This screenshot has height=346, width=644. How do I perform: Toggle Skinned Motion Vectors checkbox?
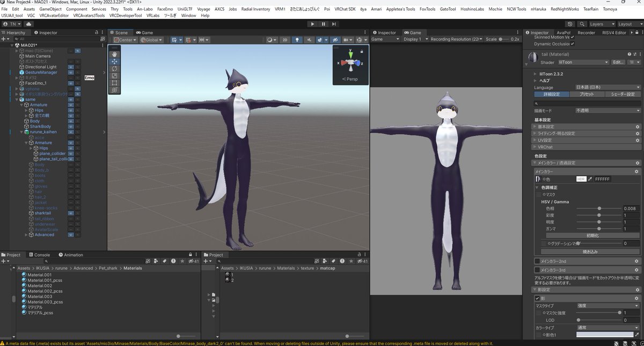click(573, 37)
